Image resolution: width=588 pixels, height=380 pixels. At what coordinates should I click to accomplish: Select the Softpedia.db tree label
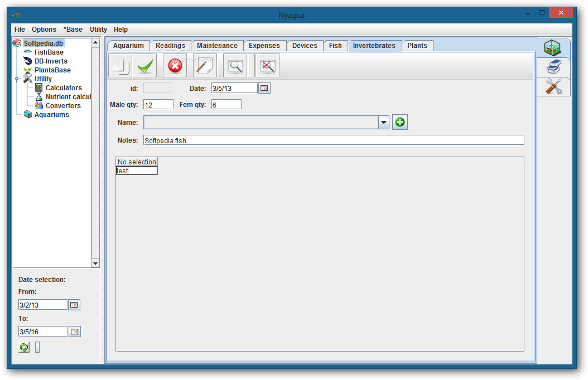click(x=44, y=43)
